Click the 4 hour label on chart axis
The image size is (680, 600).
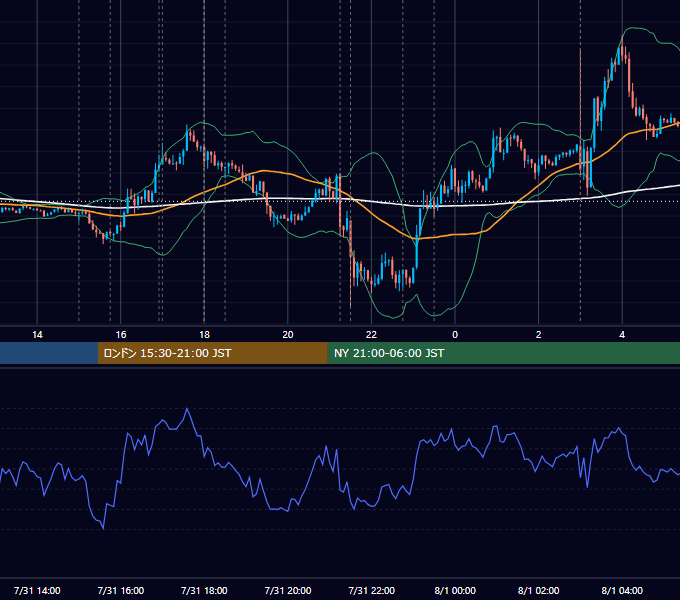tap(622, 335)
